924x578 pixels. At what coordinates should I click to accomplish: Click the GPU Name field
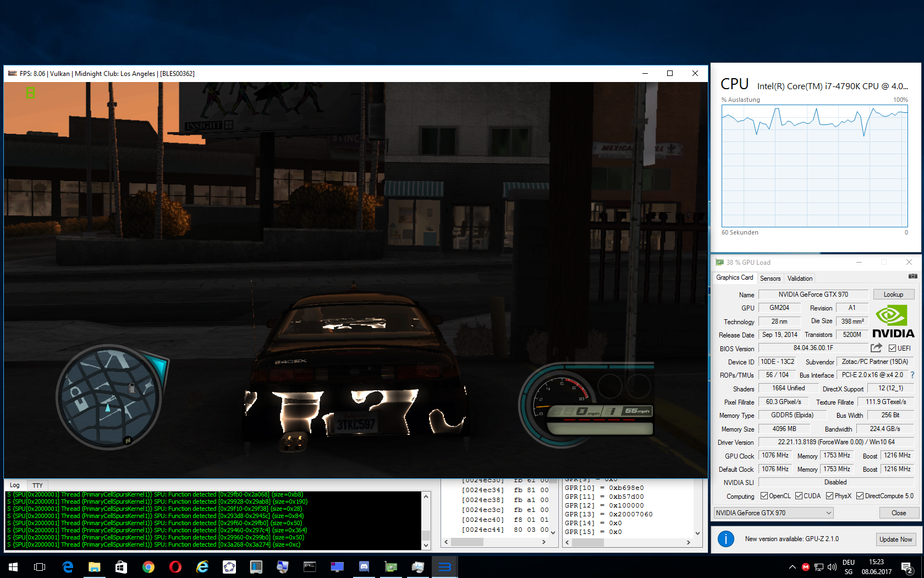[813, 295]
